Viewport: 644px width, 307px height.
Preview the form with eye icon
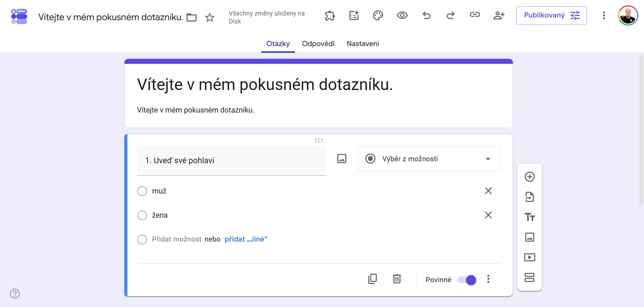coord(402,15)
